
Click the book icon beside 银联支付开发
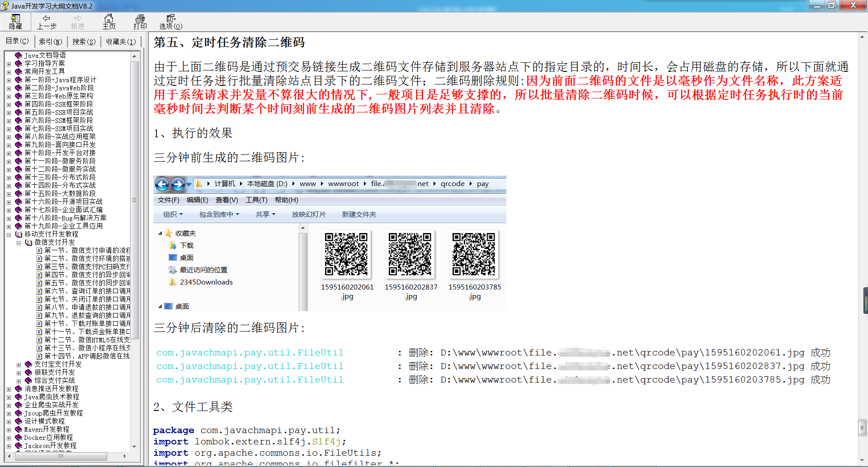(28, 373)
